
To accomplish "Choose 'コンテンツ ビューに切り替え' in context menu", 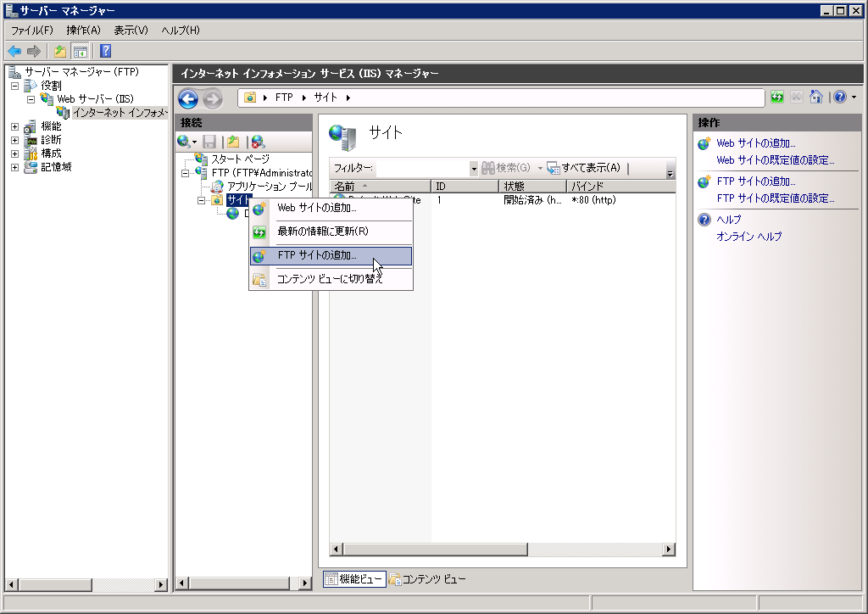I will point(331,279).
